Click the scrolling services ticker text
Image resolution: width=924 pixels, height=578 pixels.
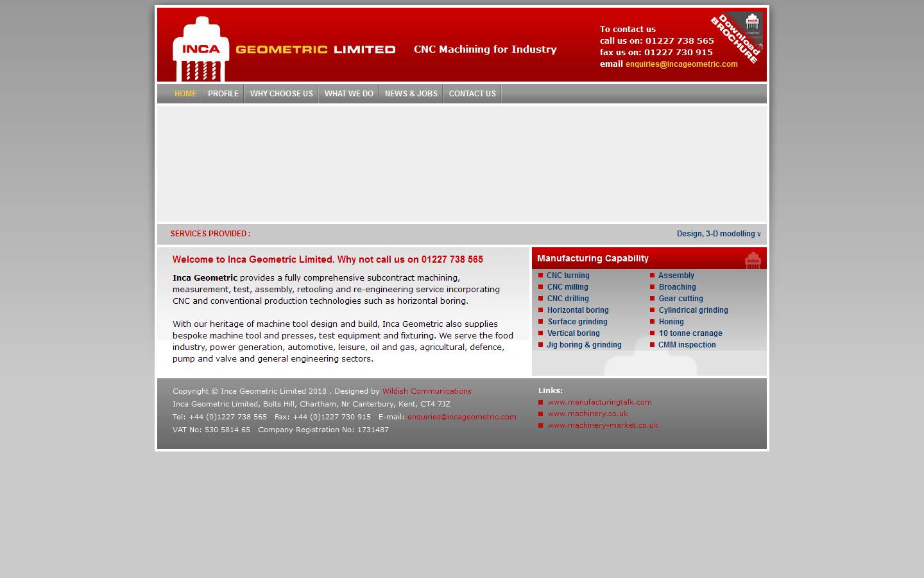coord(718,234)
